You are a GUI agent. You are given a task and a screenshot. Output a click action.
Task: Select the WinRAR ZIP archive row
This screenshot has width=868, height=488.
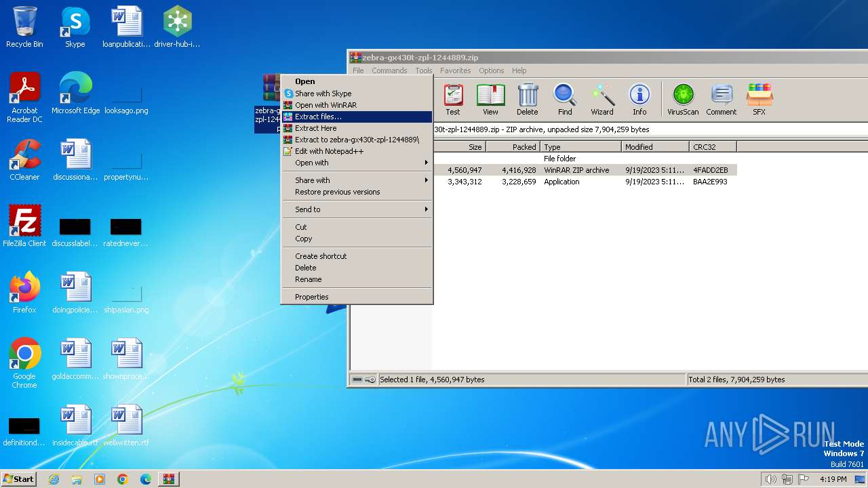pos(585,170)
